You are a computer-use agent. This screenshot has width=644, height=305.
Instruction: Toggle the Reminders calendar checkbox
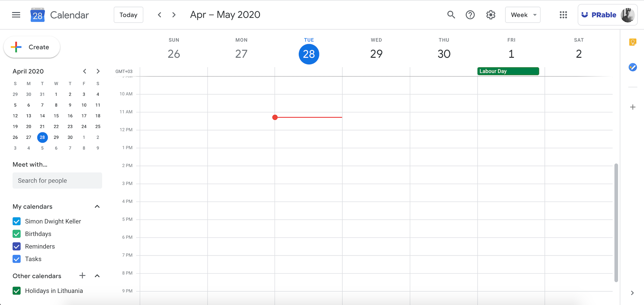click(17, 246)
